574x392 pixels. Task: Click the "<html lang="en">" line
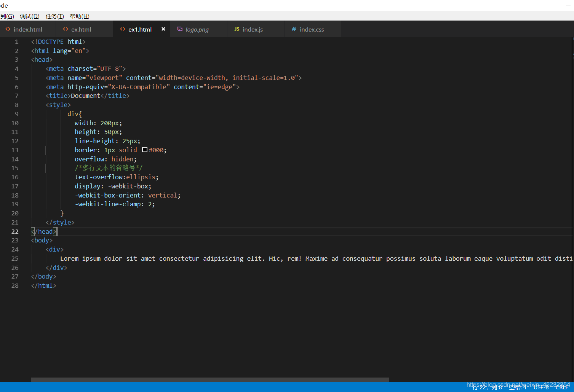pos(60,51)
